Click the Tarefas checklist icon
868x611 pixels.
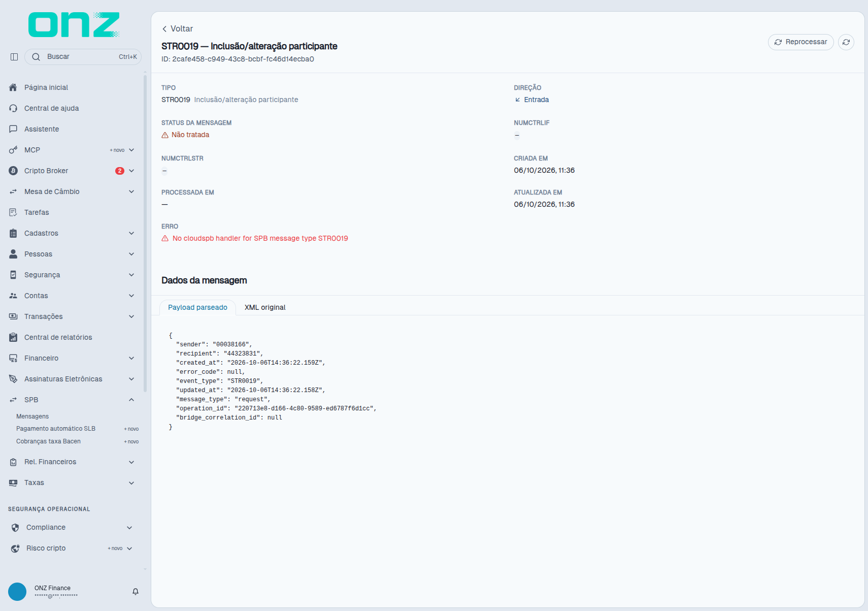click(13, 212)
